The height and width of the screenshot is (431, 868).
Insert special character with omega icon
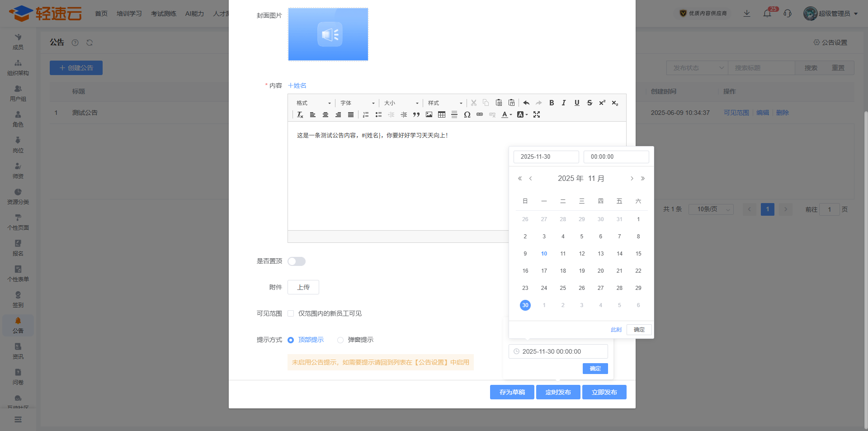[467, 115]
